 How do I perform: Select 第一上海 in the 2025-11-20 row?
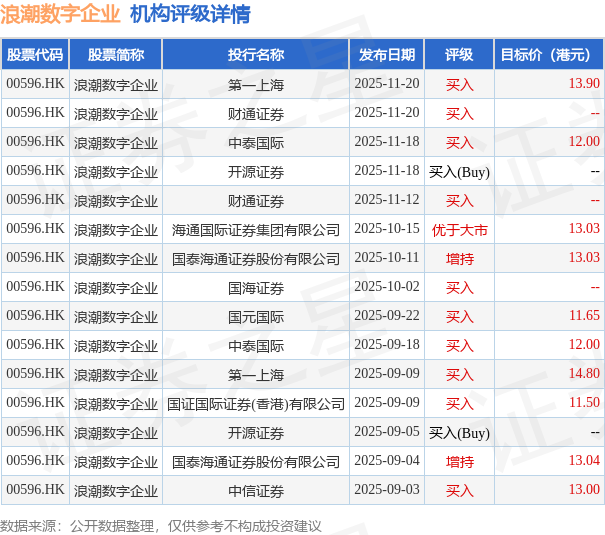pos(256,85)
